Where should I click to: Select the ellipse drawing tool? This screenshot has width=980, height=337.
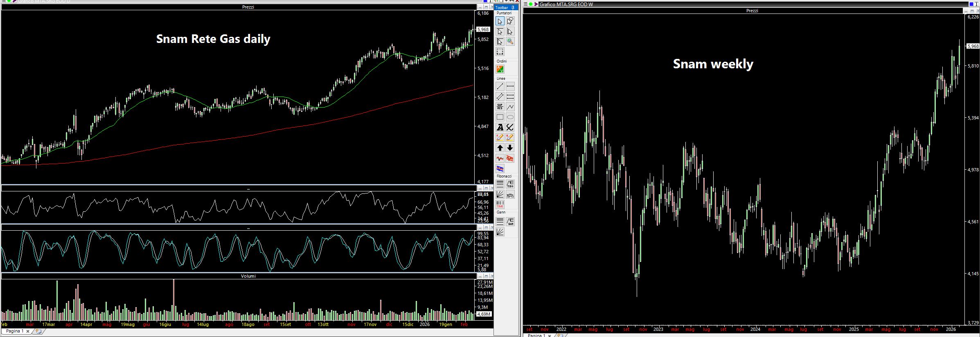[x=510, y=117]
